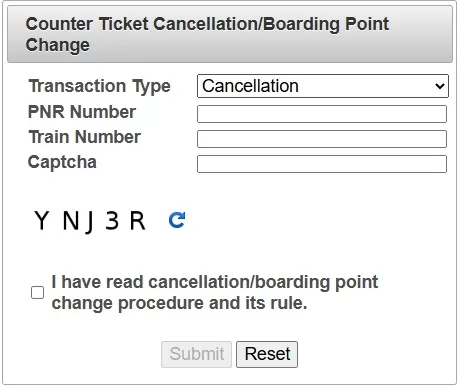The width and height of the screenshot is (458, 386).
Task: Click the chevron arrow of the Cancellation combo box
Action: 440,86
